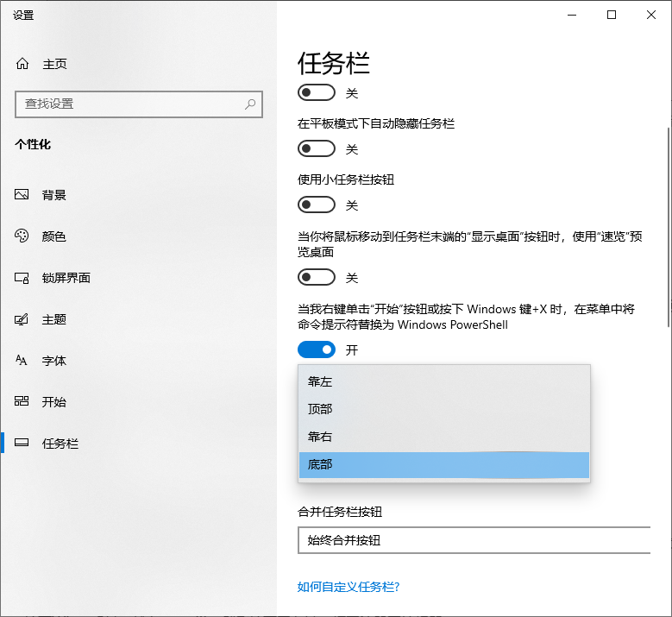This screenshot has height=617, width=672.
Task: Select the highlighted 底部 option
Action: [444, 464]
